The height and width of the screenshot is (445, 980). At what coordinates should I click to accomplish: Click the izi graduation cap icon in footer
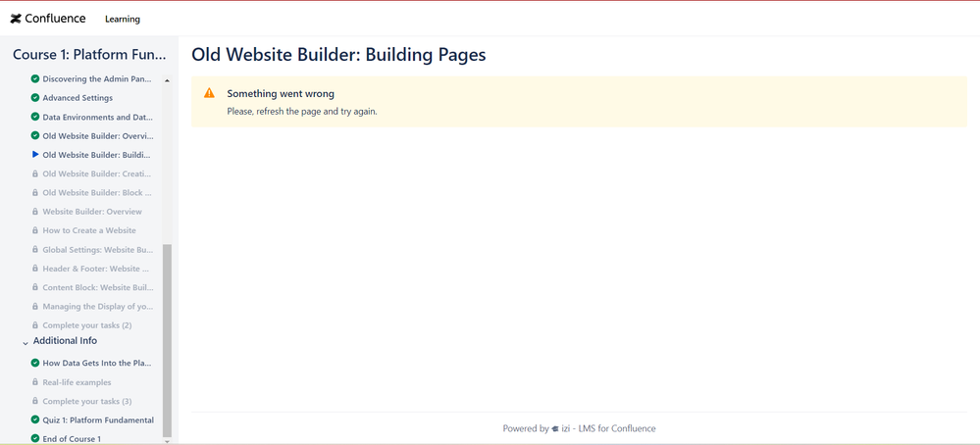tap(555, 428)
